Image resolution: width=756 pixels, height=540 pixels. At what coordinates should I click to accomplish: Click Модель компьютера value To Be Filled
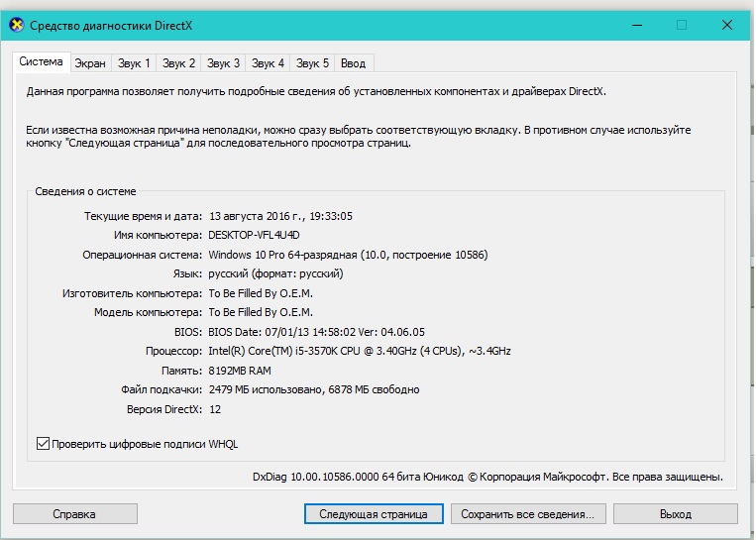tap(261, 312)
